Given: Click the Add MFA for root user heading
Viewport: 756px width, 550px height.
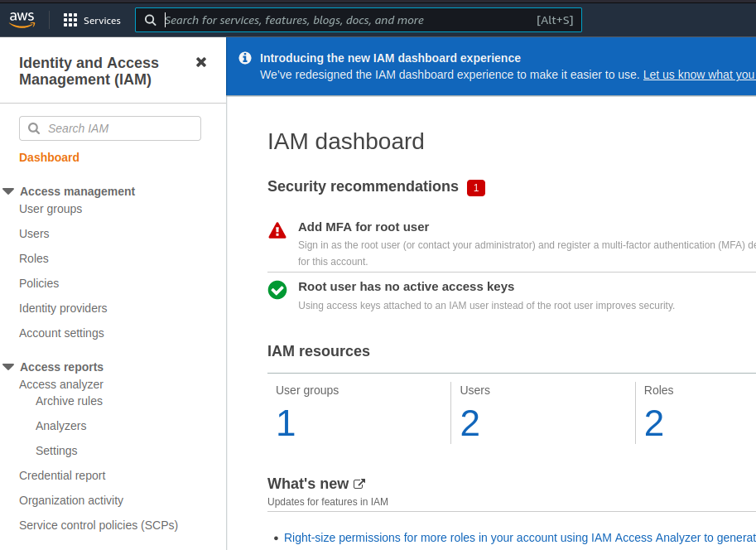Looking at the screenshot, I should click(x=364, y=227).
